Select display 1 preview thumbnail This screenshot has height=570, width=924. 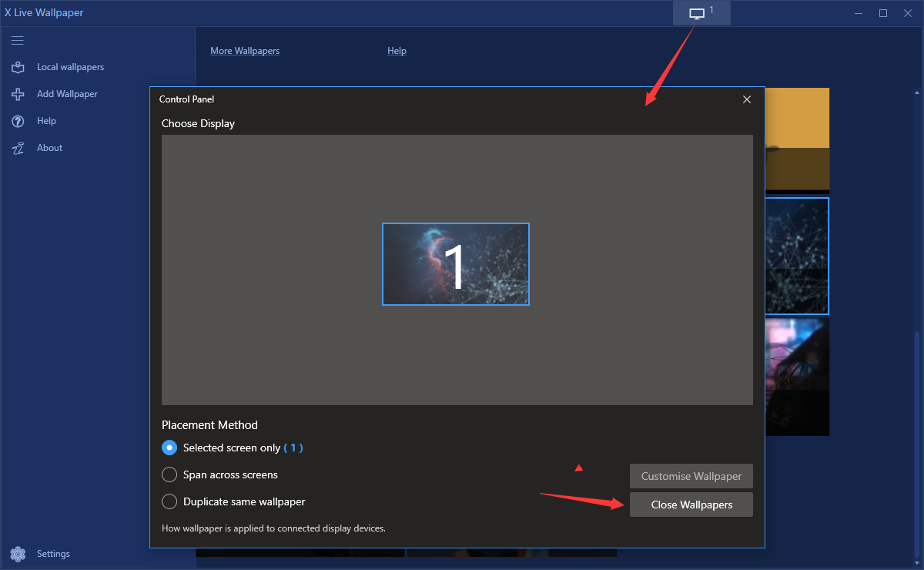455,264
